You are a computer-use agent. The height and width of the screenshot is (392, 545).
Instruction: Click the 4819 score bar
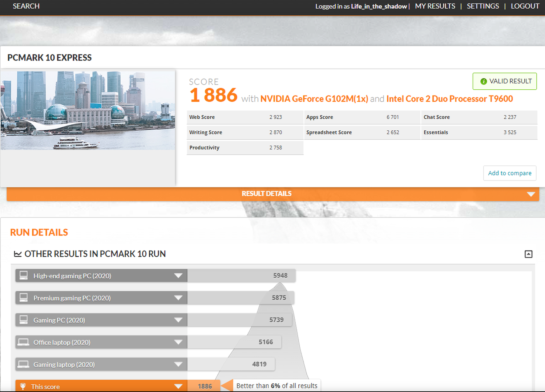coord(231,364)
